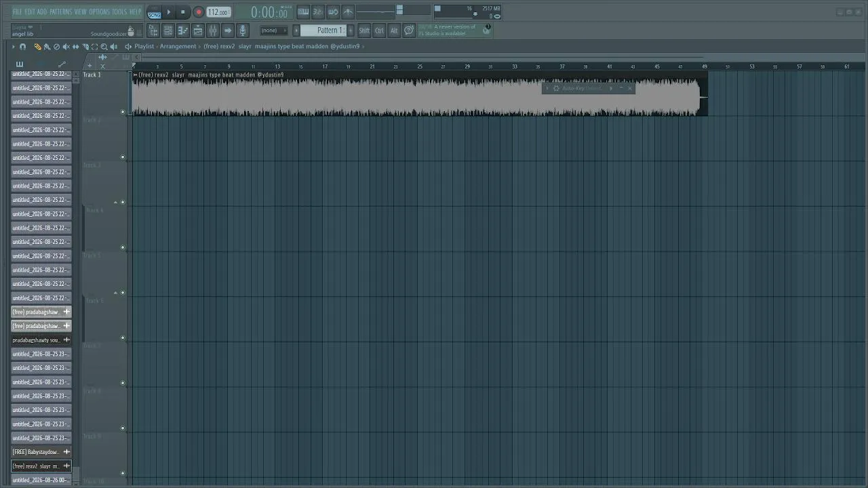Open Auto-Key panel gear settings
Screen dimensions: 868x488
click(556, 88)
